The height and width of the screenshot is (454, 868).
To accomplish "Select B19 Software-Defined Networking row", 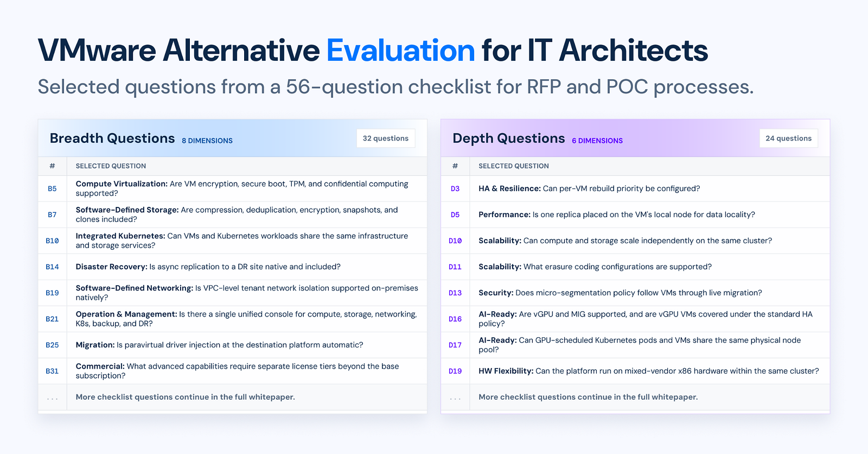I will coord(232,293).
